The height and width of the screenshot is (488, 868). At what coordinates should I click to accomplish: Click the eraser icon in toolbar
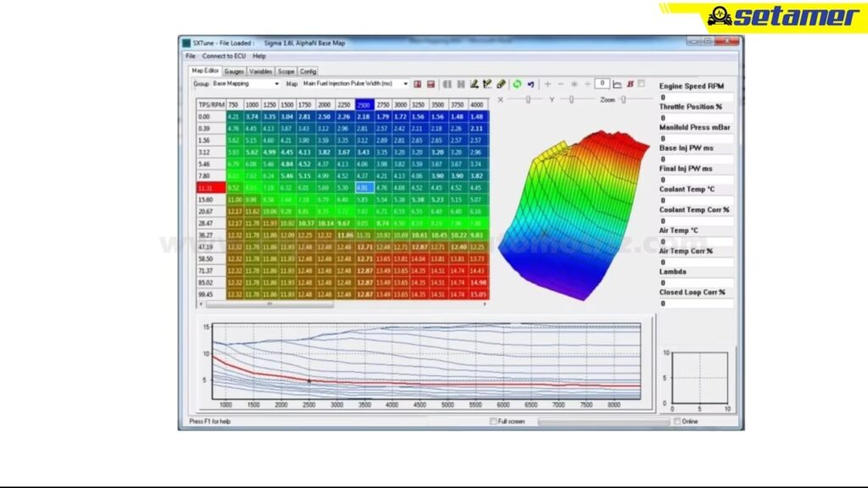click(x=501, y=84)
